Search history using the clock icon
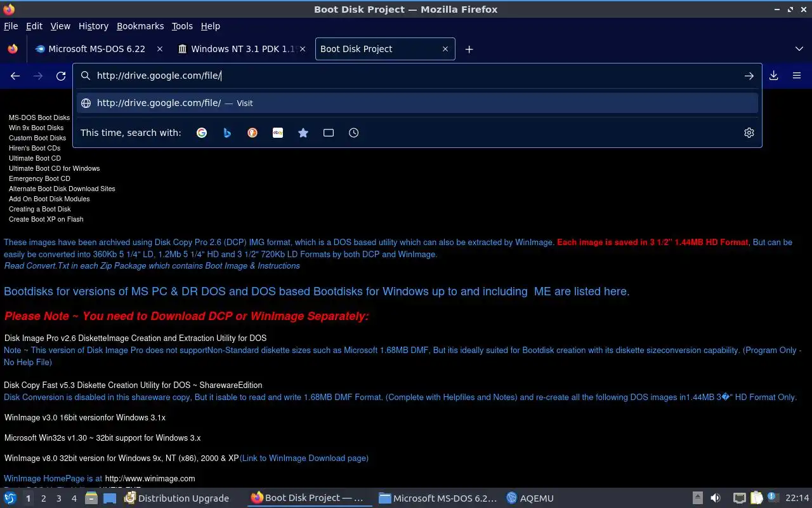Image resolution: width=812 pixels, height=508 pixels. click(354, 133)
